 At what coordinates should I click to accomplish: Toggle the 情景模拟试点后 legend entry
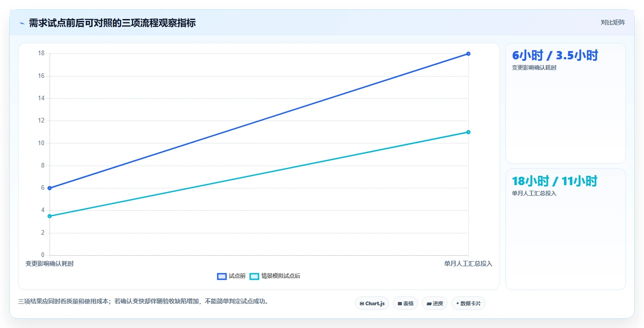[275, 276]
